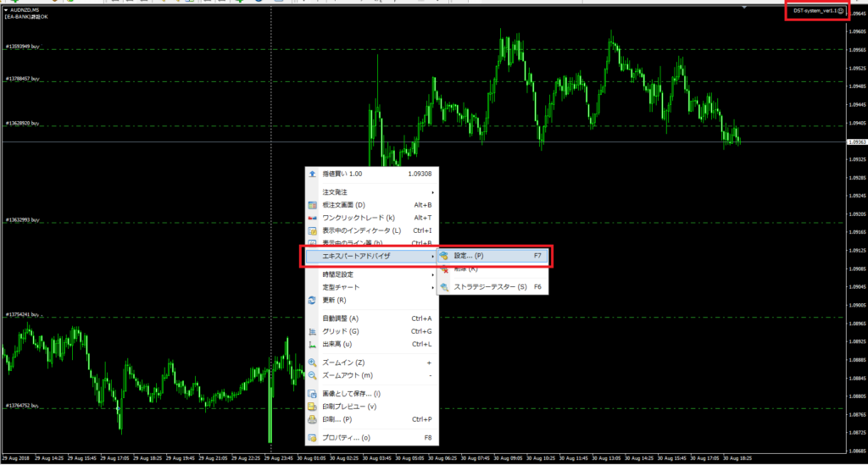Click the chart shift triangle marker at top
The height and width of the screenshot is (465, 868).
pyautogui.click(x=745, y=7)
